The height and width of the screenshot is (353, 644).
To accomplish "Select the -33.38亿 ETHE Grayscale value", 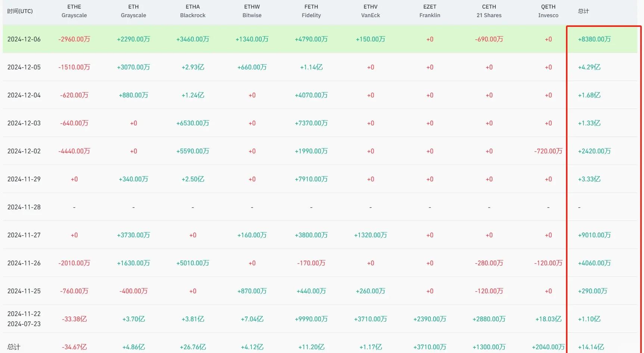I will point(74,319).
